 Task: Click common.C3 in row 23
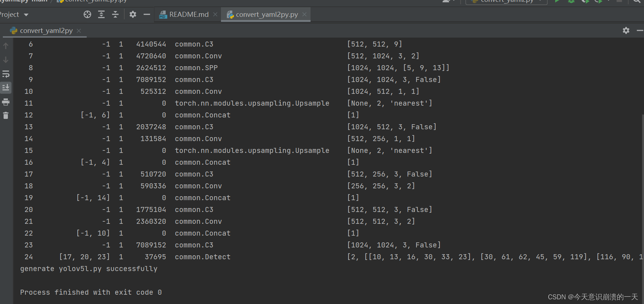(x=194, y=245)
